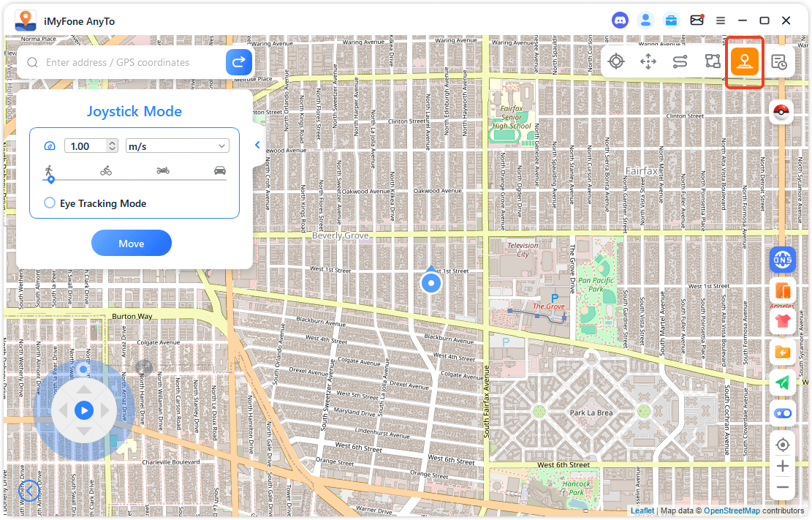Open the OpenStreetMap attribution link
Image resolution: width=812 pixels, height=520 pixels.
(x=732, y=510)
